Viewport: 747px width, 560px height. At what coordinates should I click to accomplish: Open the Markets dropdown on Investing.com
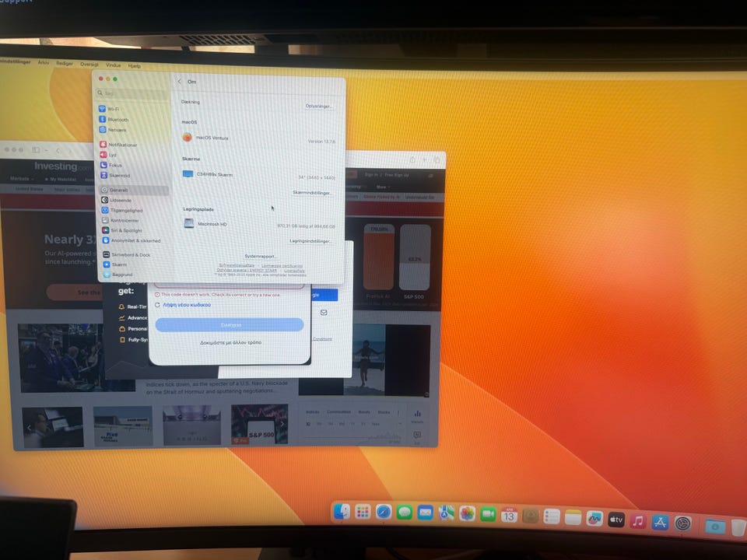click(22, 179)
